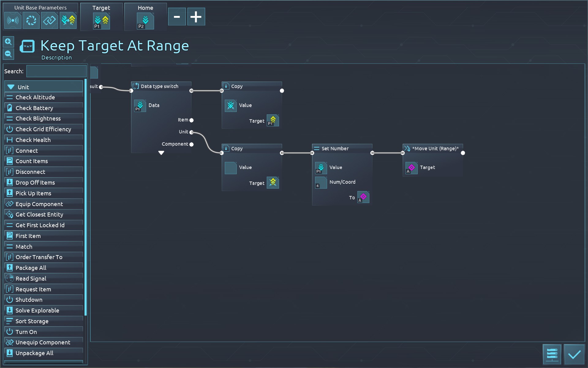Remove a parameter with the minus button
This screenshot has width=588, height=368.
[177, 17]
